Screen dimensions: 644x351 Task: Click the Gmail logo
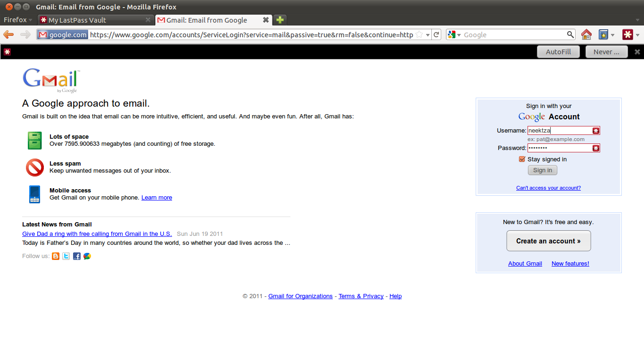(x=51, y=81)
